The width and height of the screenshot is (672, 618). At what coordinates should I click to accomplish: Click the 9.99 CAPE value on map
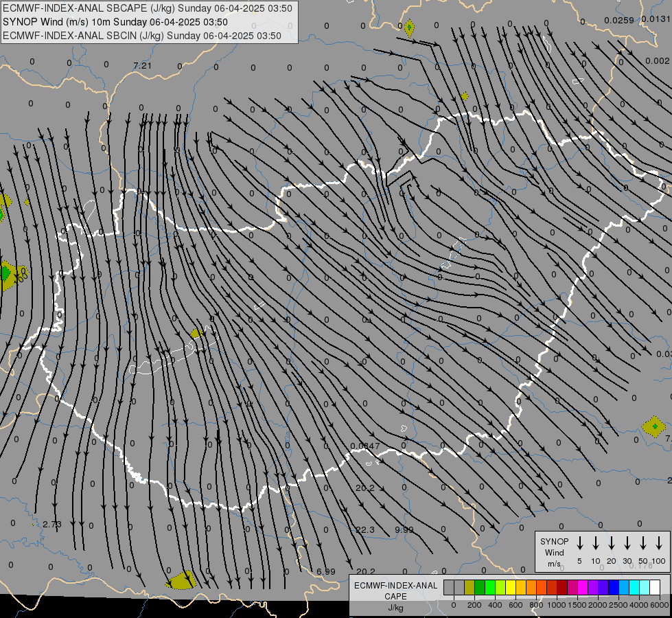[x=404, y=529]
